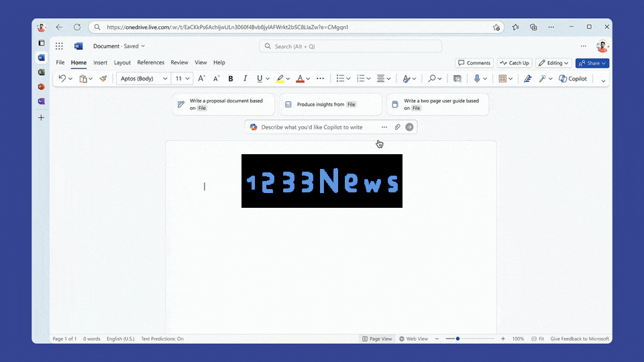Switch to Web View
644x362 pixels.
(x=414, y=339)
